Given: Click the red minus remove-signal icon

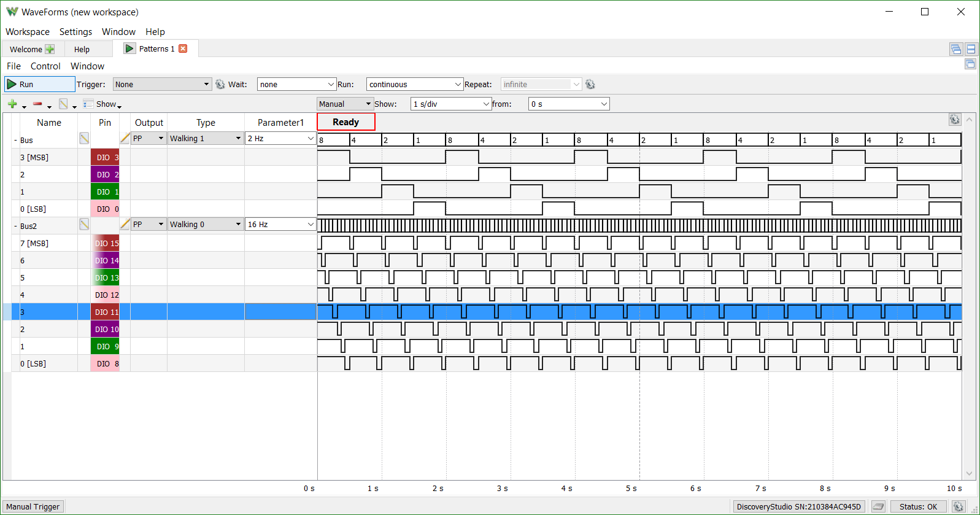Looking at the screenshot, I should pyautogui.click(x=37, y=104).
